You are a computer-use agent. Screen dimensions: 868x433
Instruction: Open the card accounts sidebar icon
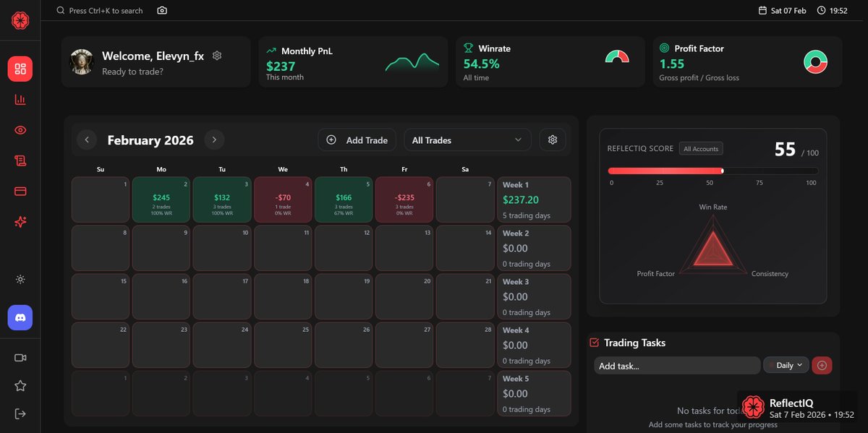(20, 192)
